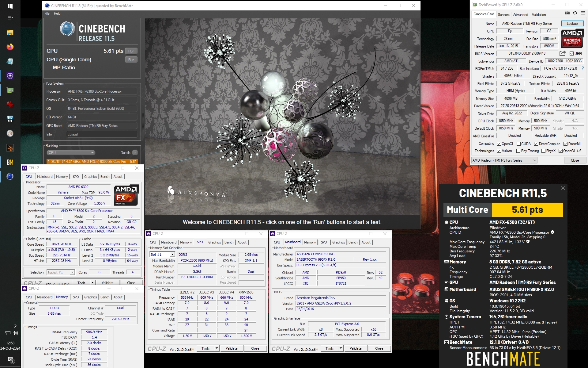Viewport: 588px width, 368px height.
Task: Toggle the OpenCL checkbox
Action: pyautogui.click(x=499, y=144)
